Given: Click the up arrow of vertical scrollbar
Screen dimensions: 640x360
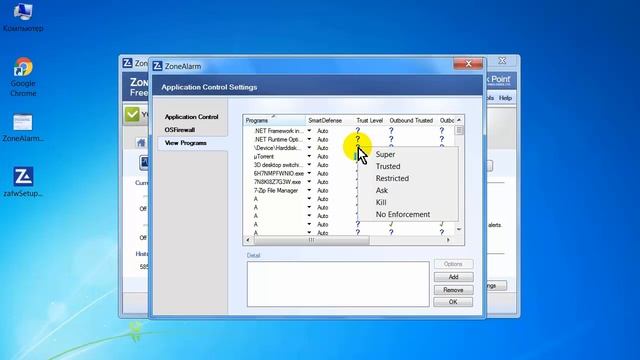Looking at the screenshot, I should (459, 120).
